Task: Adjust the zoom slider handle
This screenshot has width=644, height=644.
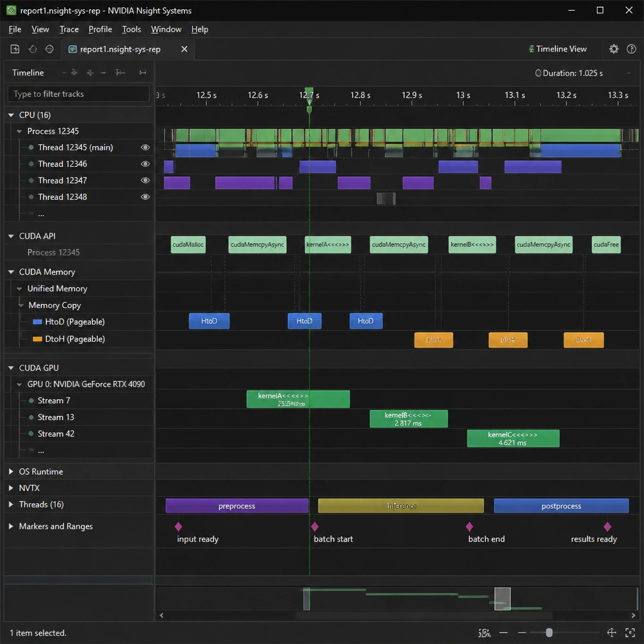Action: point(549,633)
